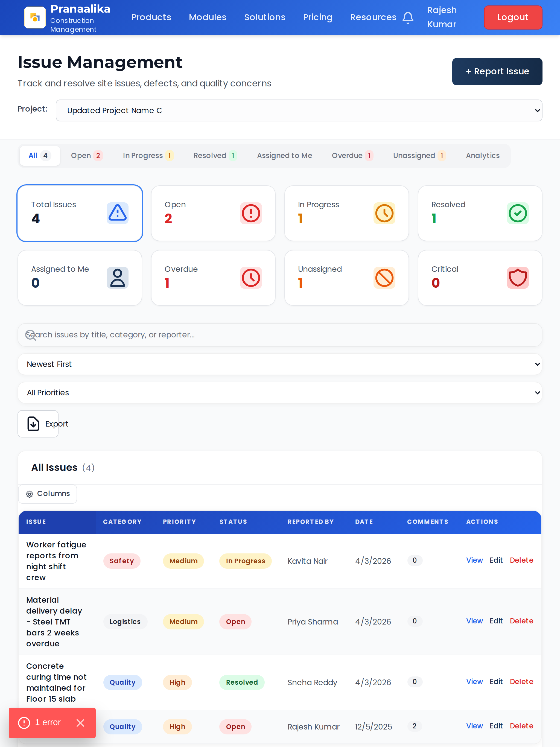Focus the issue search input field

point(280,335)
